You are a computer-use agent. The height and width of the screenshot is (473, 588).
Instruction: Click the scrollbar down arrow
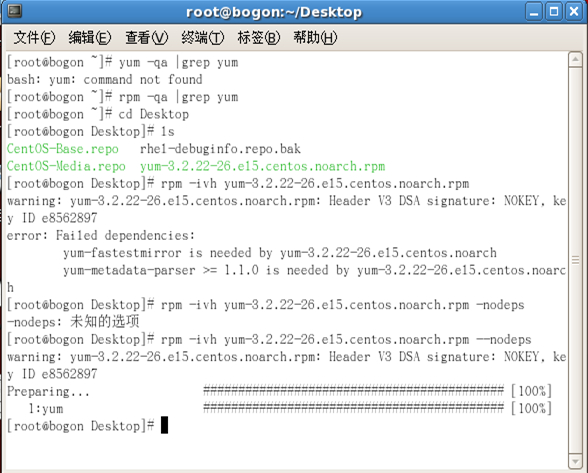coord(575,461)
